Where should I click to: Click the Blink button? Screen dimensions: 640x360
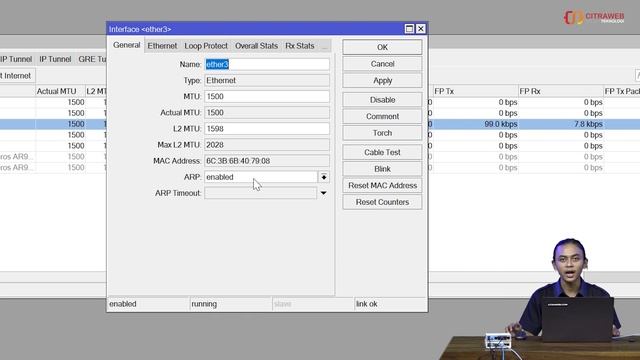click(x=382, y=169)
